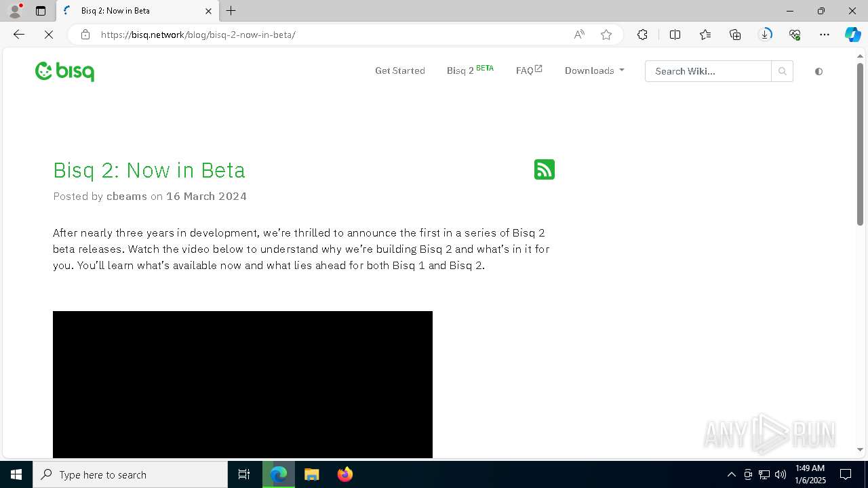Screen dimensions: 868x488
Task: Open volume control in tray
Action: tap(781, 474)
